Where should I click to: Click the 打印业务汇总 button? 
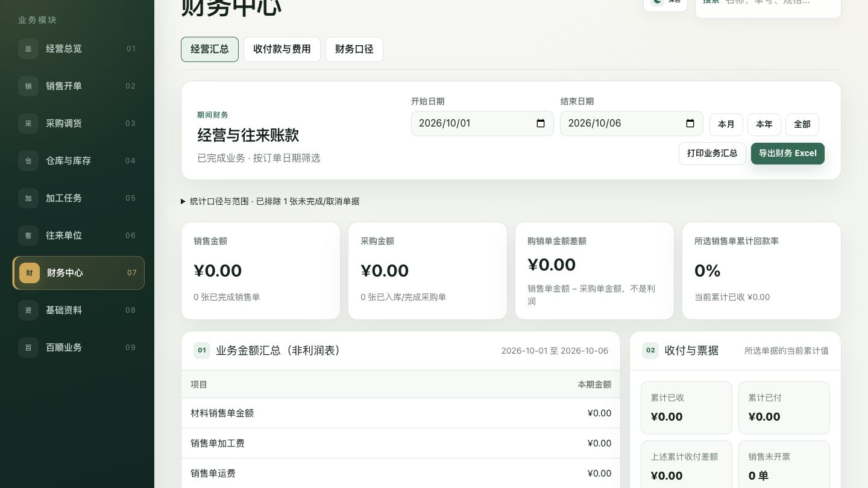point(712,154)
